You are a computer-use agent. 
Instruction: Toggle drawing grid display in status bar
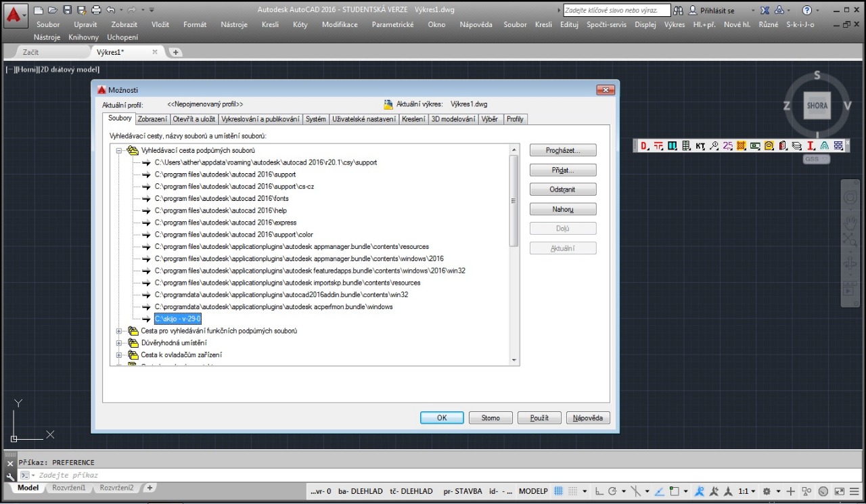[558, 491]
